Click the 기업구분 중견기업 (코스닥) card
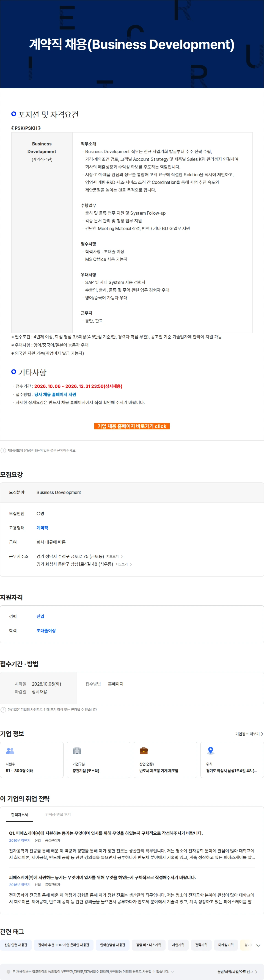Viewport: 264px width, 980px height. [98, 760]
